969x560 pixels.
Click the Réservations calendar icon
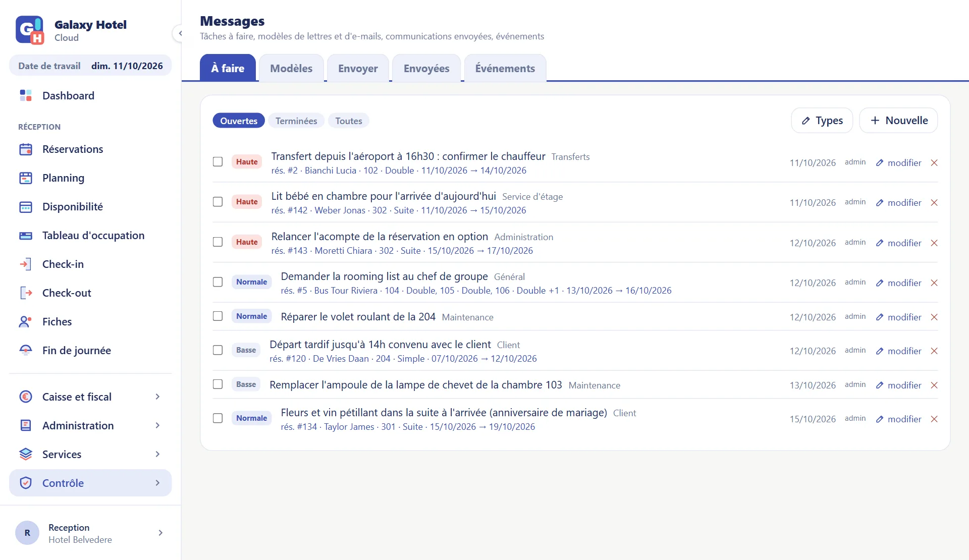(26, 149)
